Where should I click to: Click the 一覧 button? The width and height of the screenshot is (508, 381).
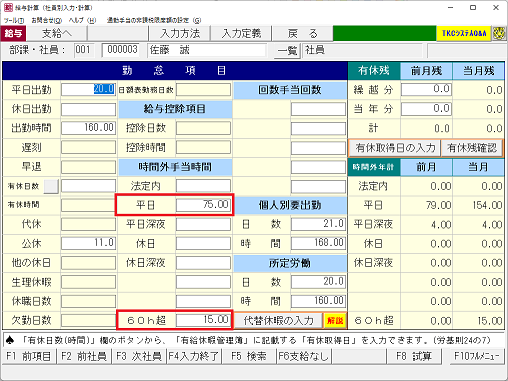coord(287,51)
